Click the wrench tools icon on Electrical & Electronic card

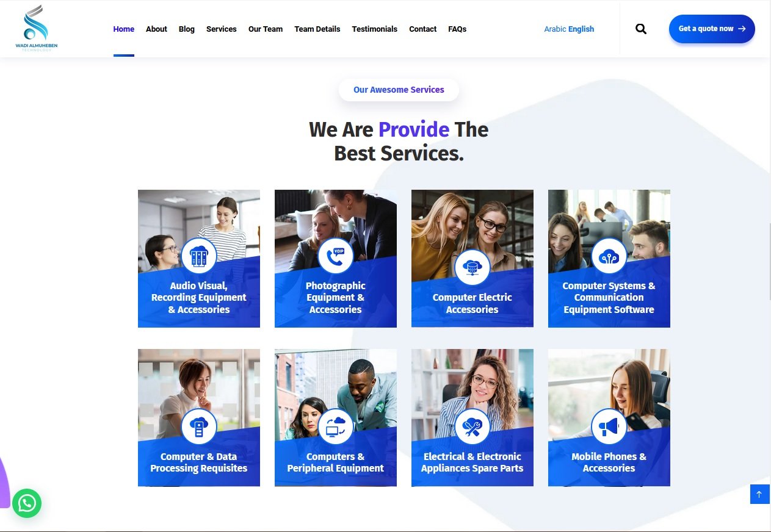472,426
